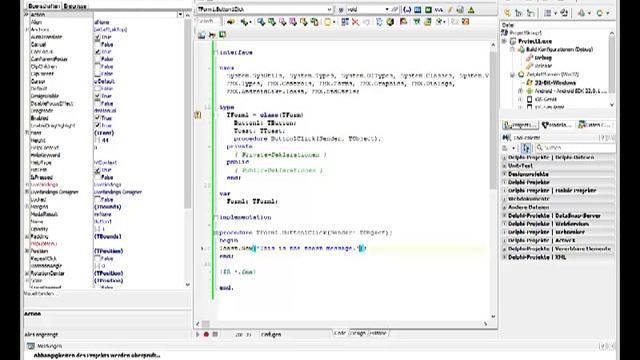The image size is (640, 360).
Task: Click the play macro triangle button
Action: click(x=198, y=334)
